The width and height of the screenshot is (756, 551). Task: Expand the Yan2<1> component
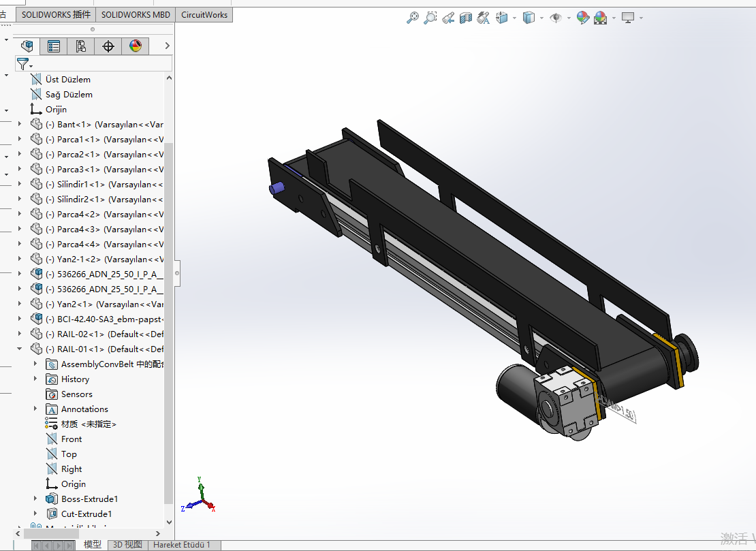click(x=19, y=304)
